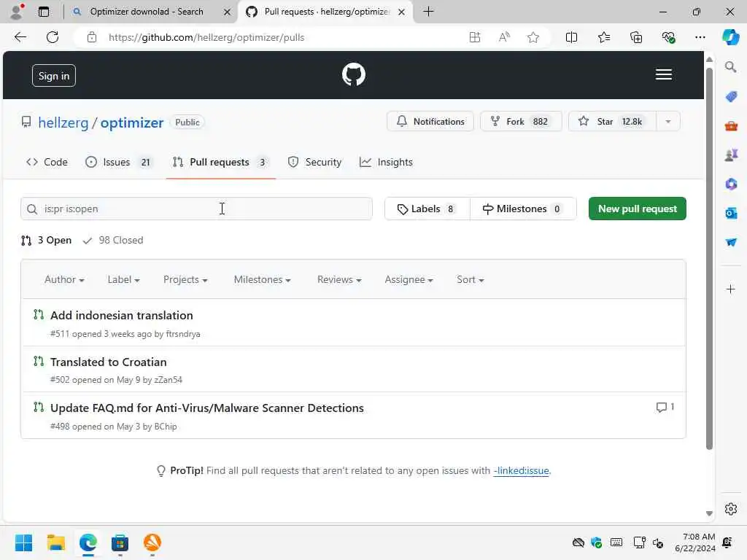
Task: Open Browser essentials heart icon
Action: point(668,37)
